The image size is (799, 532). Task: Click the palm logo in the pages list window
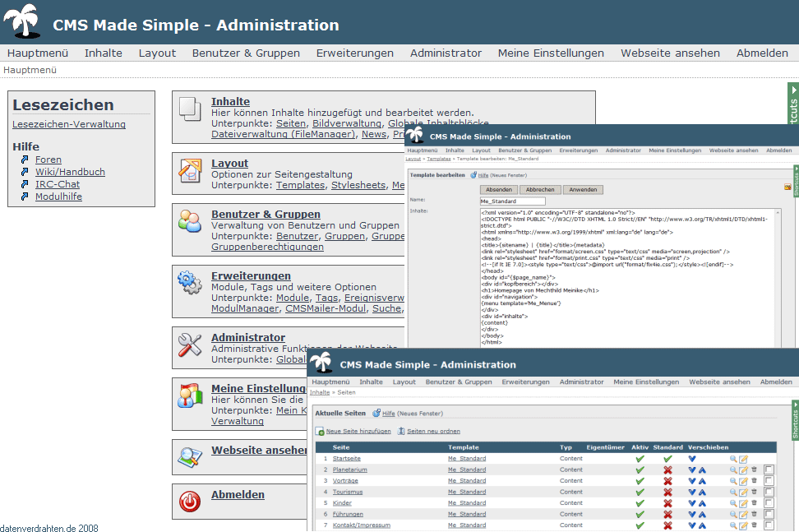(x=321, y=362)
